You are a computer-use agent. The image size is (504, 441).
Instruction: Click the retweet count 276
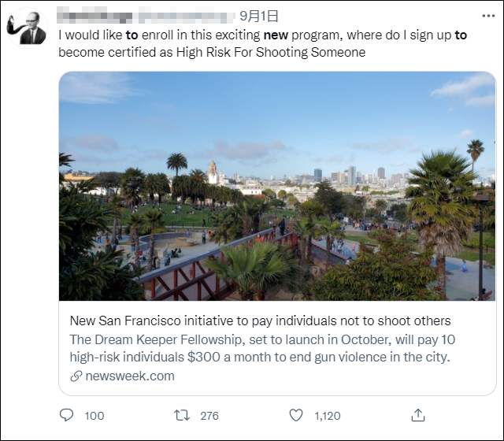[209, 416]
